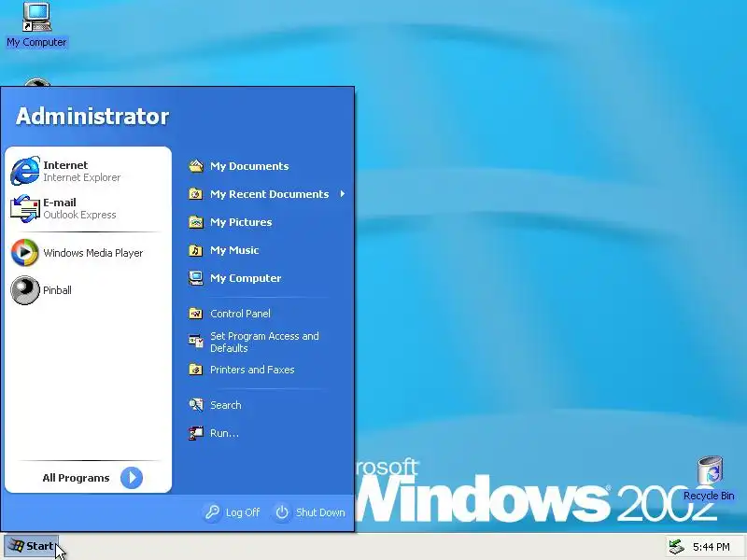
Task: Click the "Outlook Express" subtitle text
Action: [79, 215]
